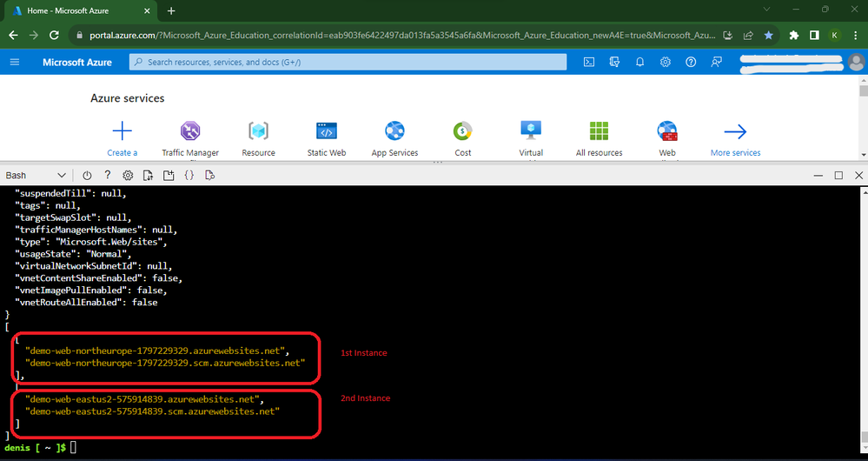
Task: Close the Home - Microsoft Azure tab
Action: click(147, 10)
